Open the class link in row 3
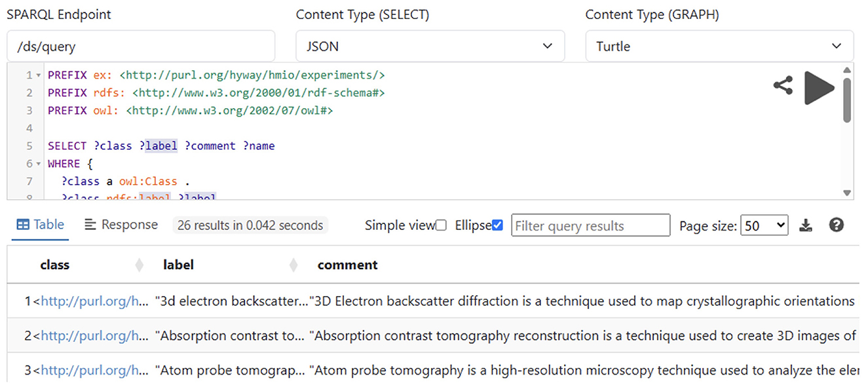 (x=94, y=371)
